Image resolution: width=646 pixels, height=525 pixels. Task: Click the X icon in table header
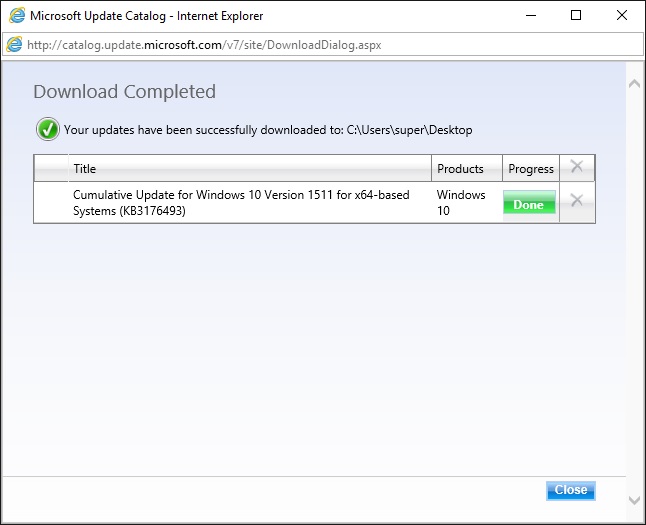(577, 167)
